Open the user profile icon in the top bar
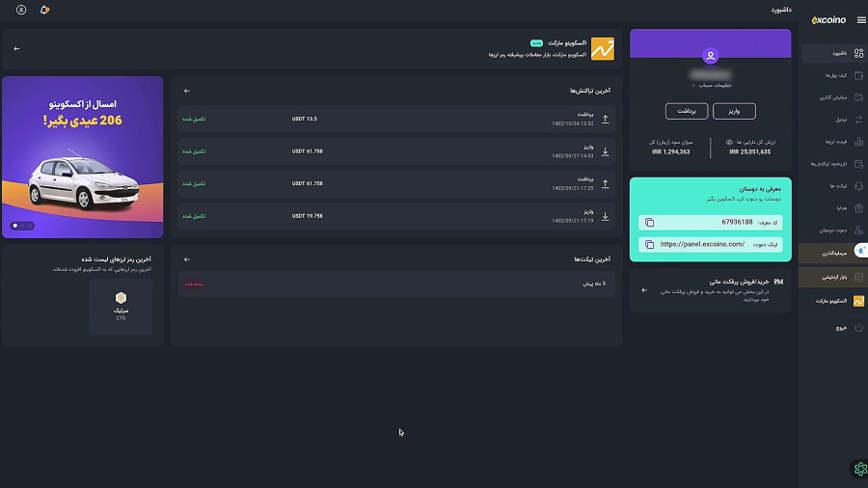This screenshot has width=868, height=488. 21,10
